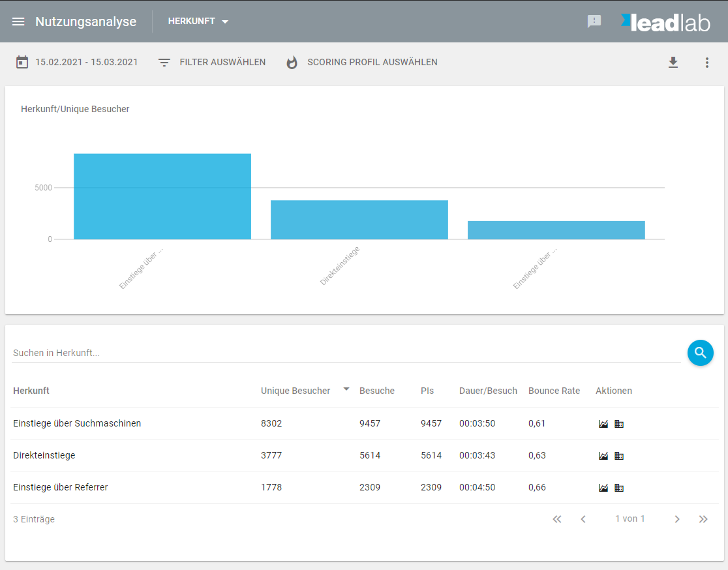Click the Direkteinstiege row label in the table
Screen dimensions: 728x570
point(44,455)
